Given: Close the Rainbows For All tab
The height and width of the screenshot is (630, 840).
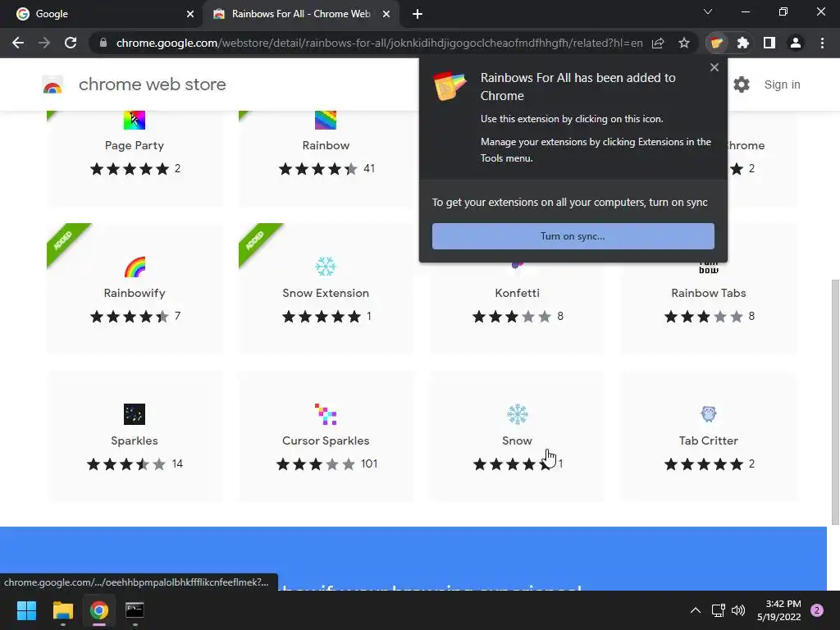Looking at the screenshot, I should coord(386,14).
